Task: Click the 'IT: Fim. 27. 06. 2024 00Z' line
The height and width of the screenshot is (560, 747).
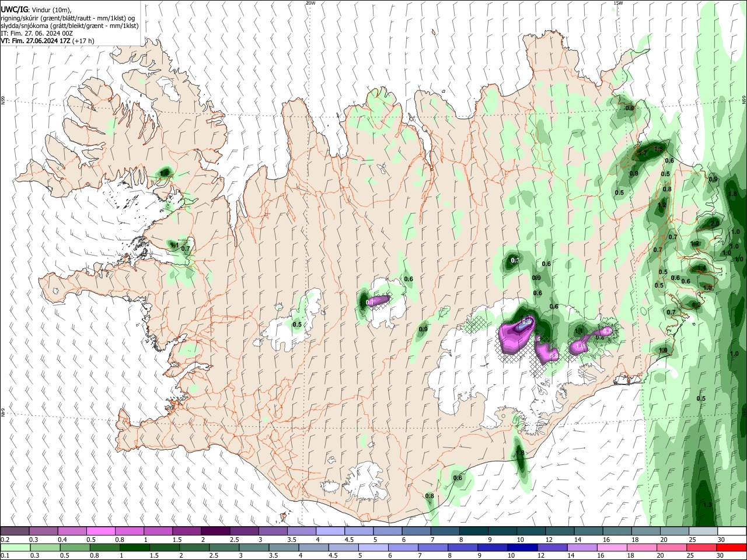Action: (37, 34)
